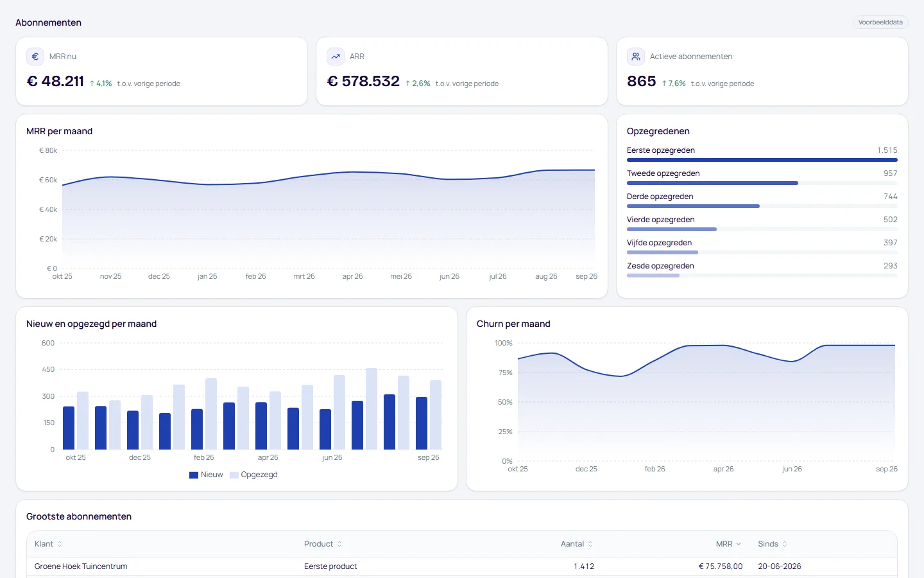Screen dimensions: 924x578
Task: Click the Tweede opzegreden progress bar
Action: tap(762, 183)
